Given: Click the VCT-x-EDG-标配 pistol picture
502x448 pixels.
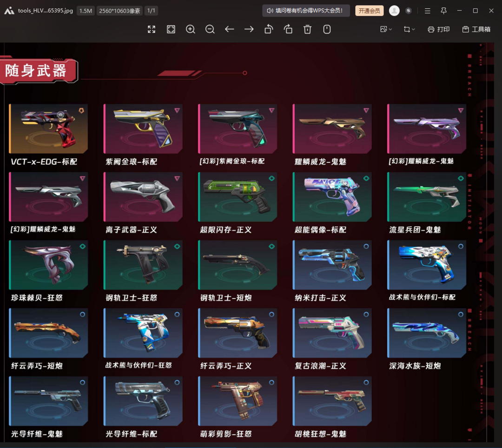Looking at the screenshot, I should (x=49, y=128).
